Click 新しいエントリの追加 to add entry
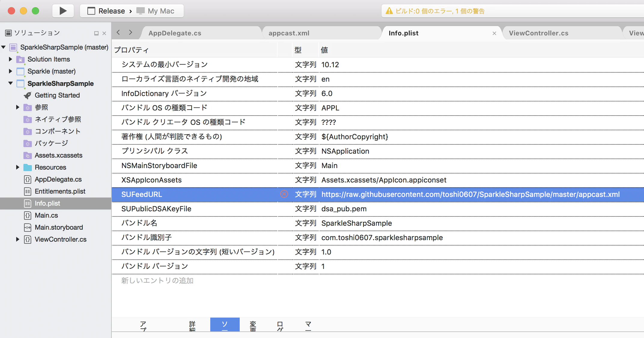 pos(157,281)
